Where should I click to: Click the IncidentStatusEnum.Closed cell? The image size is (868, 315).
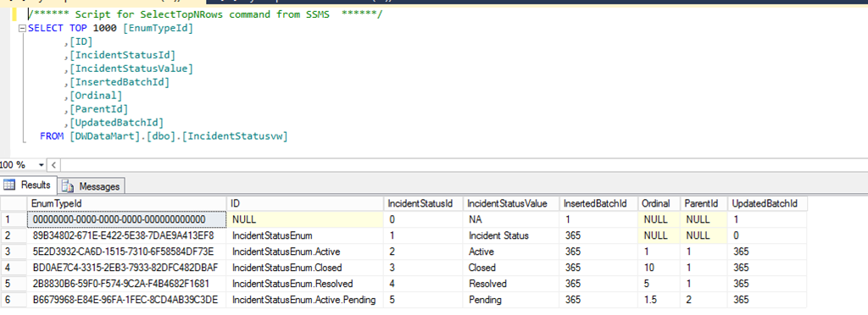[x=305, y=268]
